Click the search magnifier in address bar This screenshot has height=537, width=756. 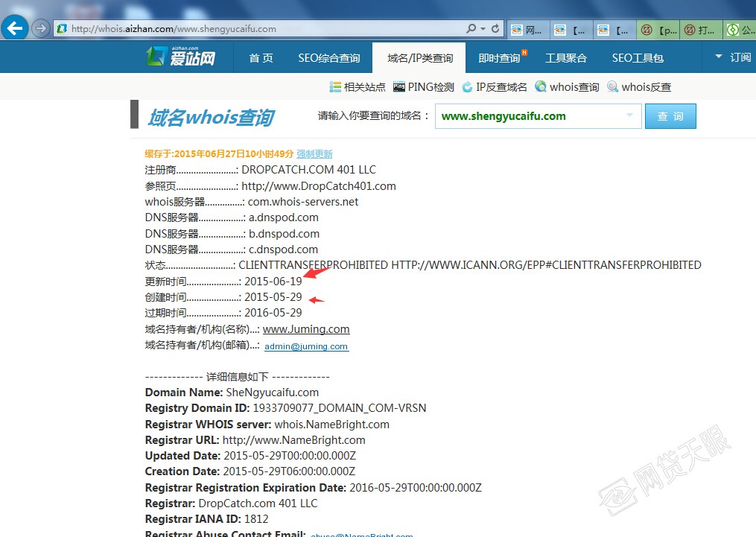[x=471, y=29]
